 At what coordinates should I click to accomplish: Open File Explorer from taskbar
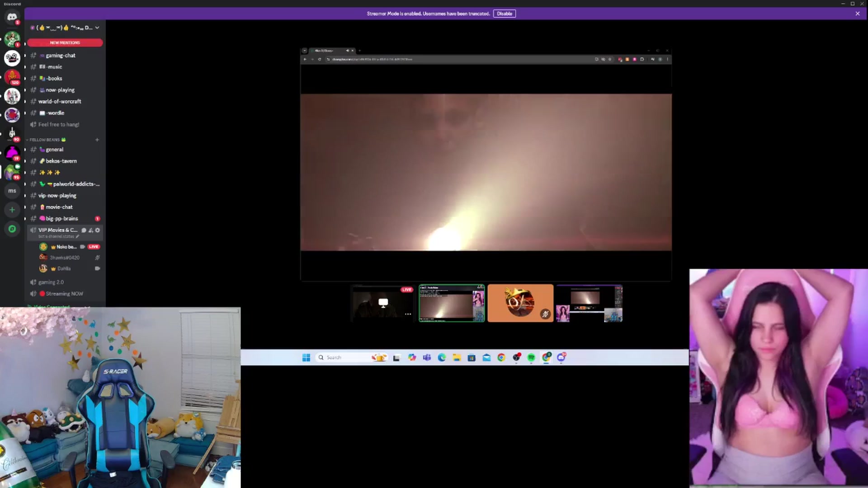pyautogui.click(x=457, y=357)
